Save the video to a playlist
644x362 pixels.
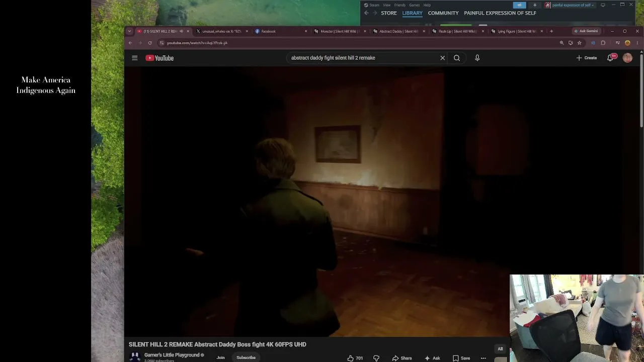pyautogui.click(x=461, y=358)
